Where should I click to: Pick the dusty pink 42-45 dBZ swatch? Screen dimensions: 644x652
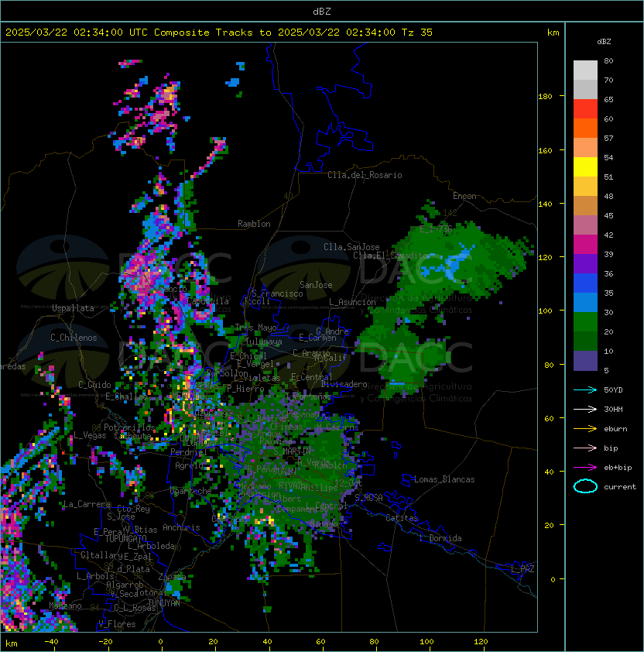click(x=585, y=225)
